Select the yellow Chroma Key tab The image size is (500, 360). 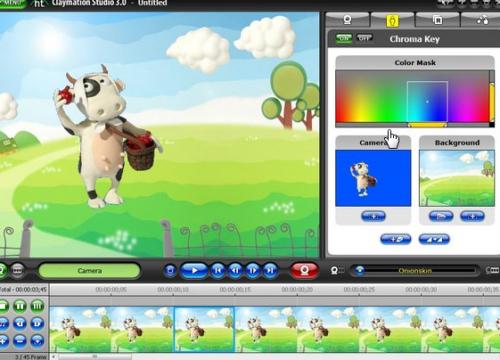(x=393, y=21)
